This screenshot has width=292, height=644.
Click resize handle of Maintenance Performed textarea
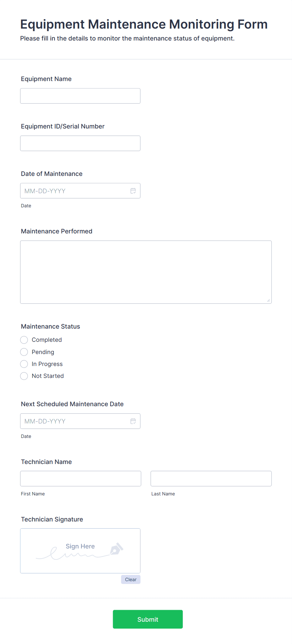268,301
